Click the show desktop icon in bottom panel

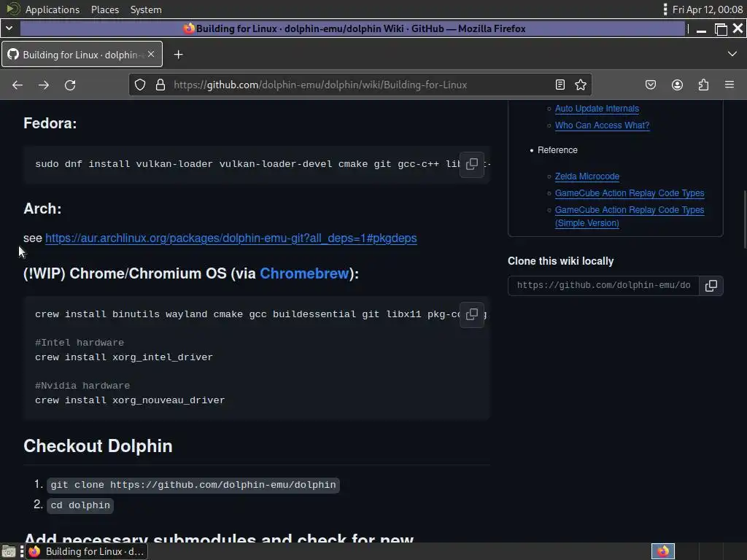[x=9, y=551]
